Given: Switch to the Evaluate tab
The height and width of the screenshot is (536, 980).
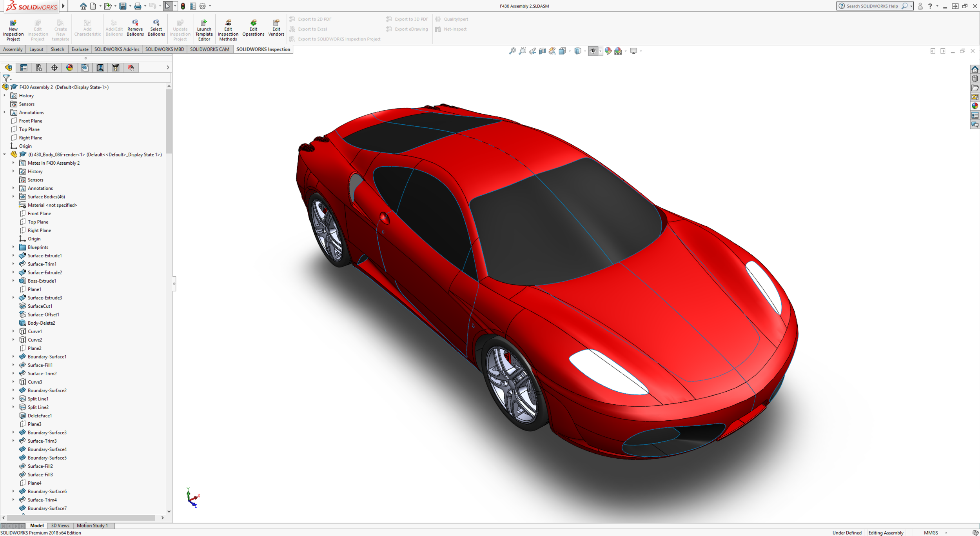Looking at the screenshot, I should [x=80, y=49].
